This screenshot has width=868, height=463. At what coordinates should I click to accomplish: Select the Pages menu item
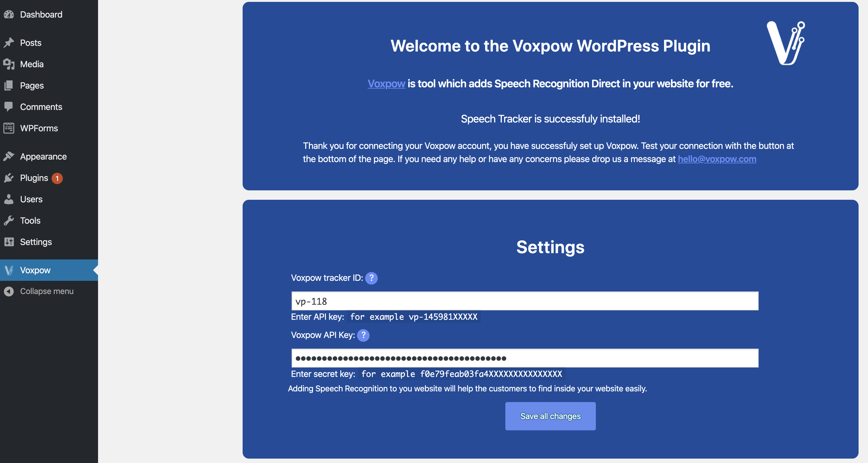point(31,85)
